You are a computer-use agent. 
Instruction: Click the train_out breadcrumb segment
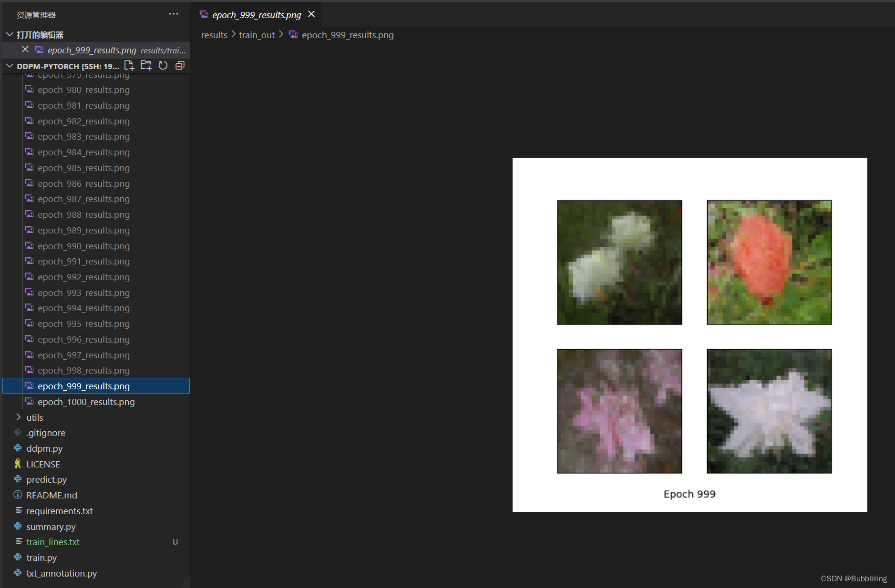tap(257, 35)
